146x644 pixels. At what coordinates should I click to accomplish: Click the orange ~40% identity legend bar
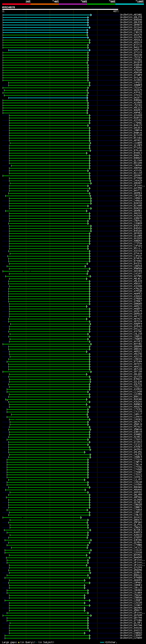[45, 4]
